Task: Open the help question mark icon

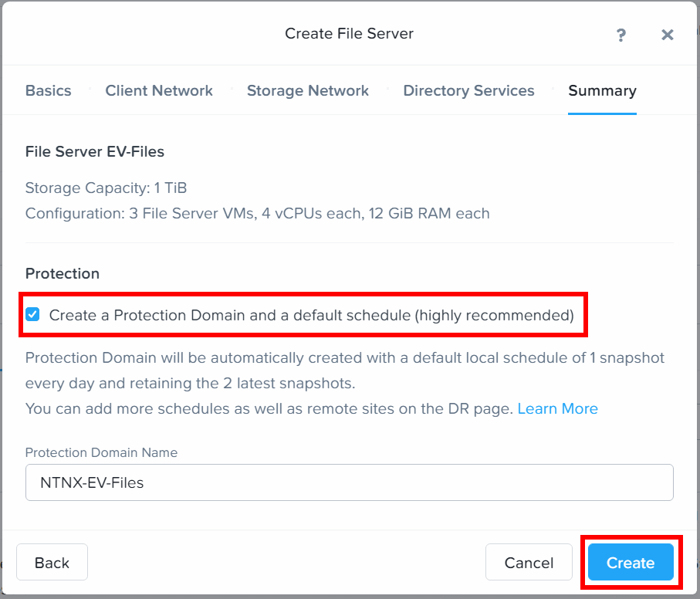Action: [x=621, y=35]
